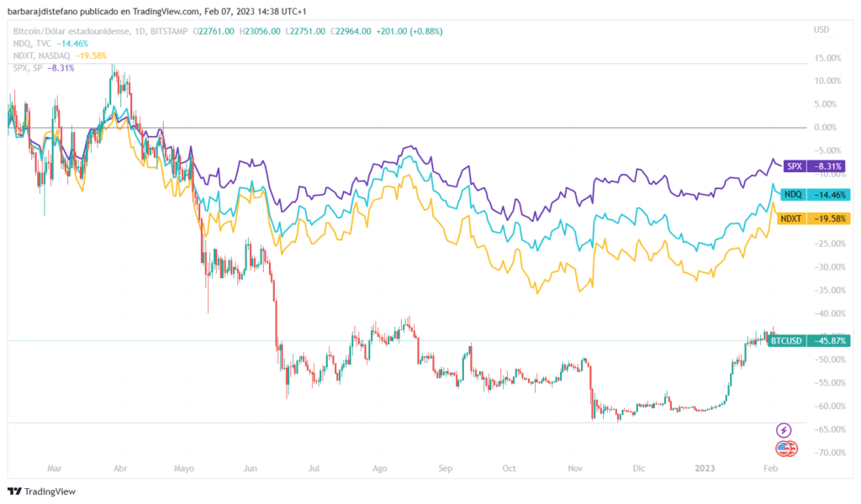Click the Abr label on time axis
This screenshot has width=861, height=504.
[119, 471]
